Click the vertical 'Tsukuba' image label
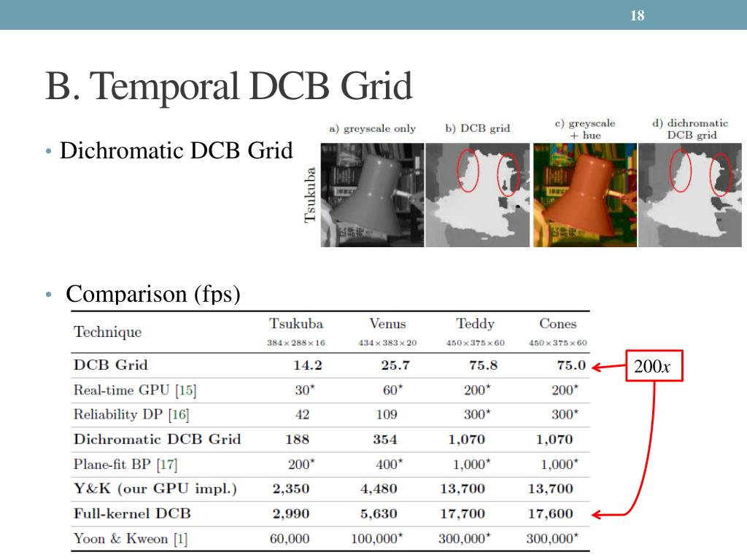This screenshot has width=747, height=560. click(310, 195)
